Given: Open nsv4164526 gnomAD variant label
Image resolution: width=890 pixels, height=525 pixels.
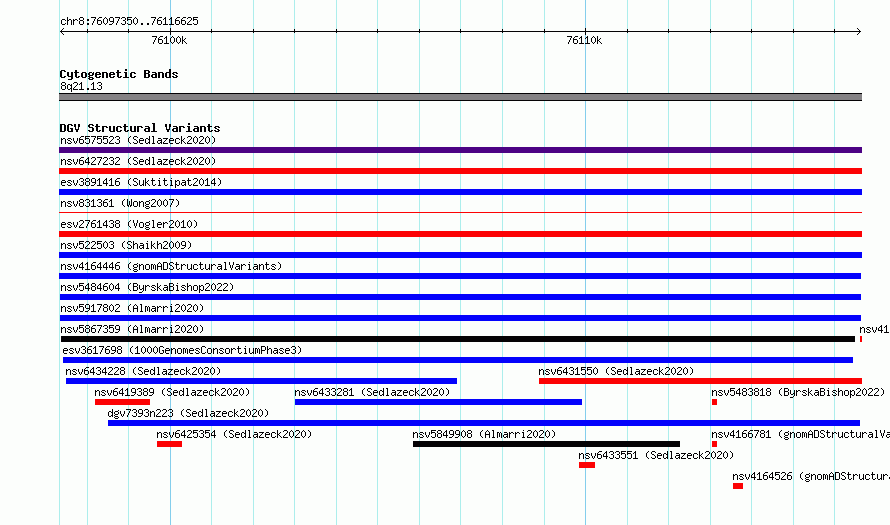Looking at the screenshot, I should click(811, 476).
